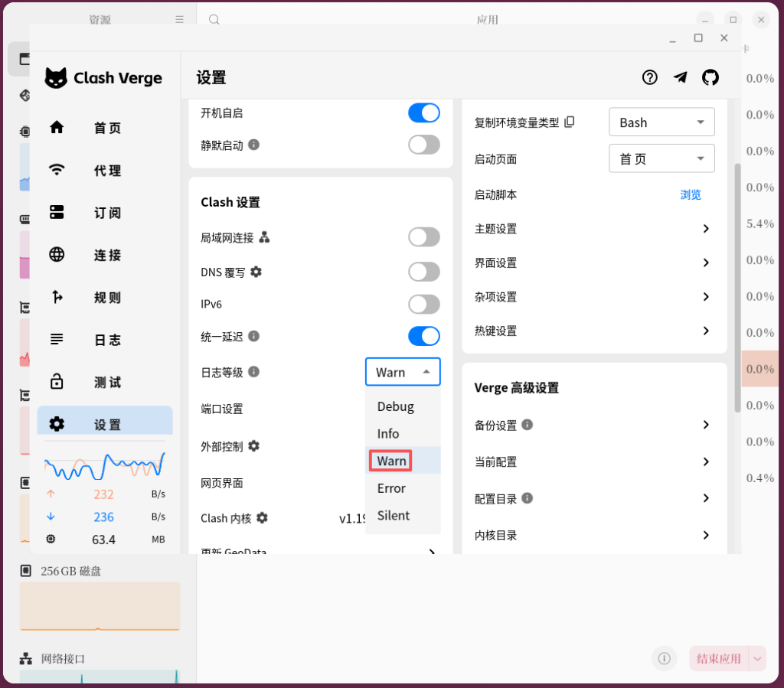Open DNS 覆写 gear settings

[x=256, y=272]
